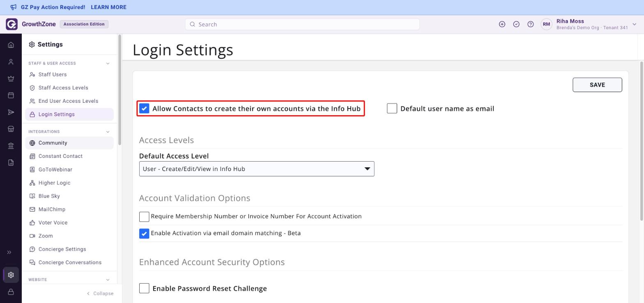This screenshot has width=644, height=303.
Task: Open Concierge Conversations
Action: click(69, 262)
